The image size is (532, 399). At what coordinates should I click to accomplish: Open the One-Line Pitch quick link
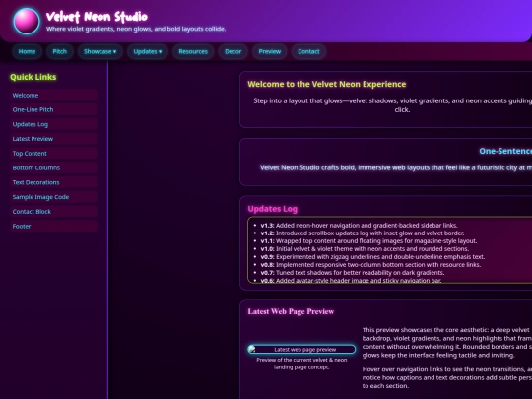(53, 109)
